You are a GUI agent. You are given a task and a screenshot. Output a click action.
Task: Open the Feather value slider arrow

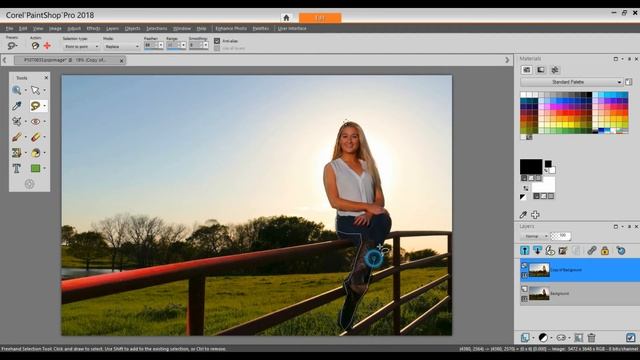(161, 45)
